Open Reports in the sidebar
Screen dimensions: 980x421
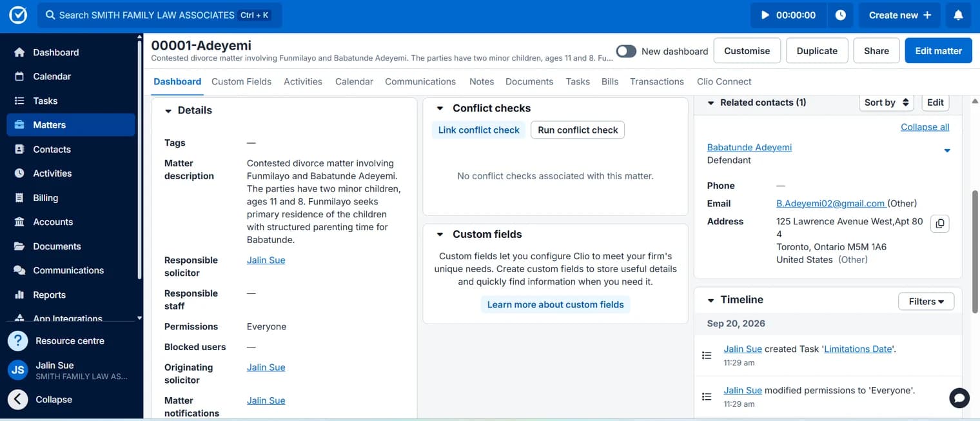coord(71,295)
